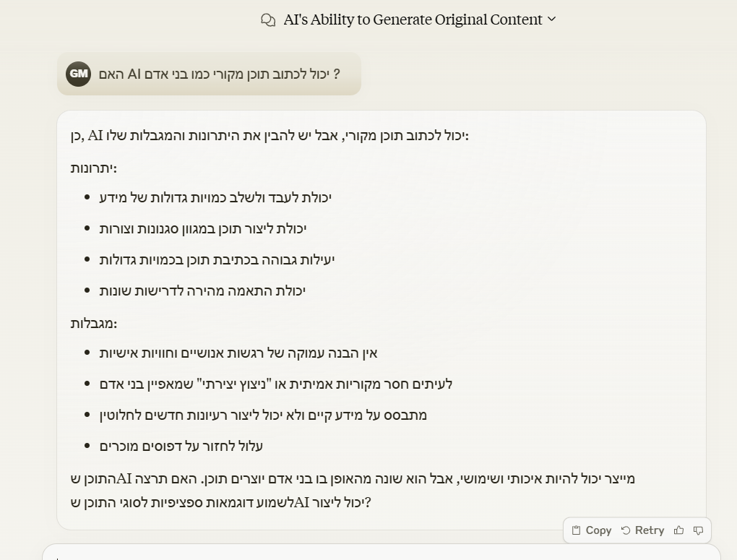This screenshot has width=737, height=560.
Task: Click the GM user avatar
Action: pos(79,74)
